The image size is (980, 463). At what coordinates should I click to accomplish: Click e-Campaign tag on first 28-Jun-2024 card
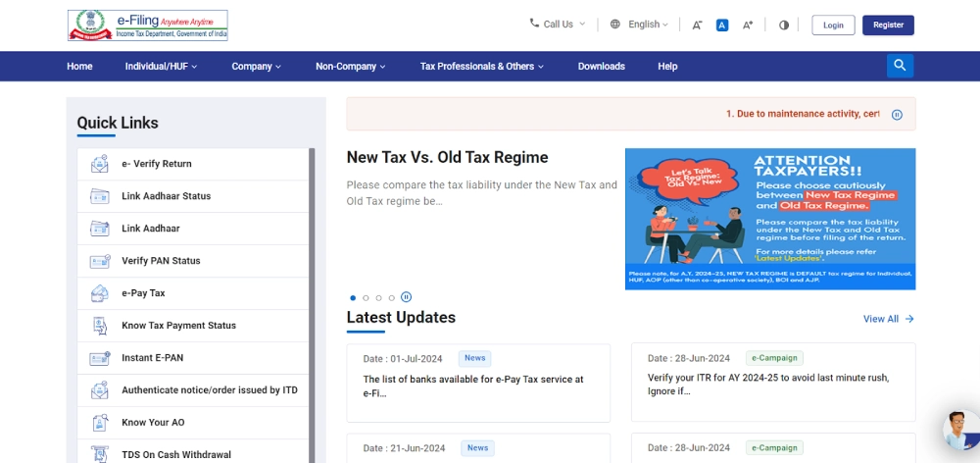coord(774,358)
